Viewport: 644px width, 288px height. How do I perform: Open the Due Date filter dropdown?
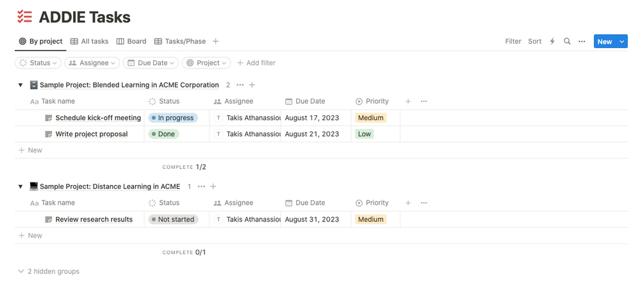click(x=148, y=63)
